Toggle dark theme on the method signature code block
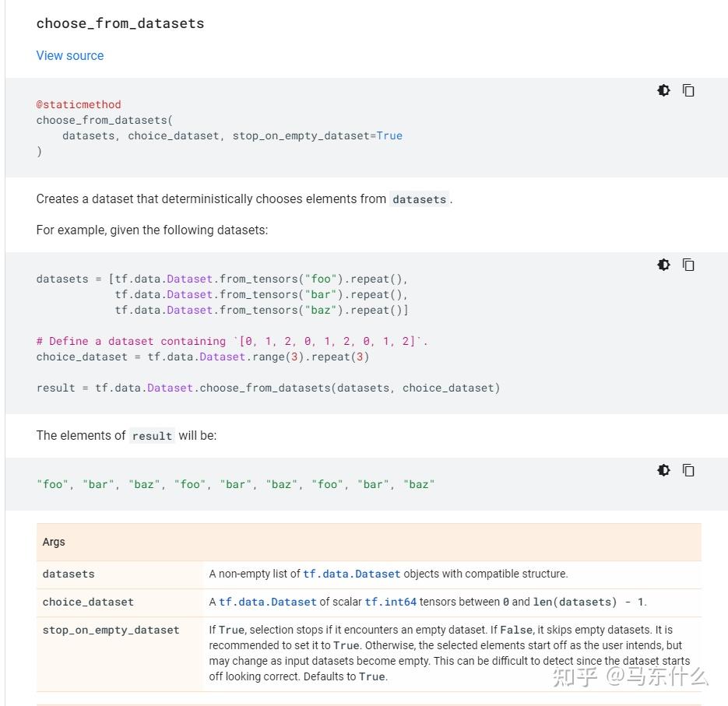Viewport: 728px width, 706px height. [663, 90]
